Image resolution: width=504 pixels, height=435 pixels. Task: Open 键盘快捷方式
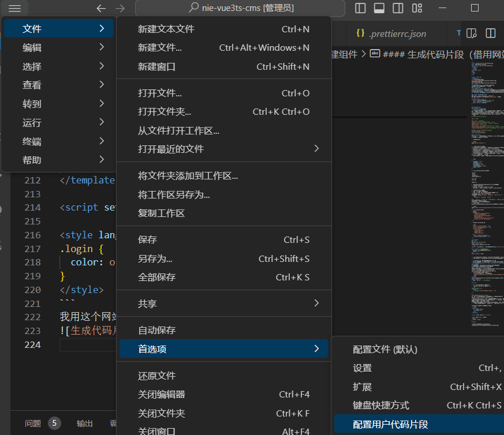tap(419, 406)
